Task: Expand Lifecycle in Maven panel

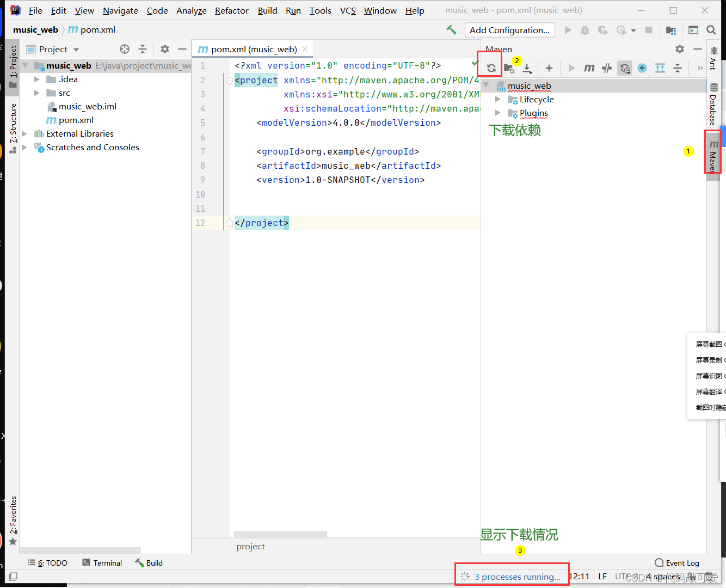Action: tap(498, 99)
